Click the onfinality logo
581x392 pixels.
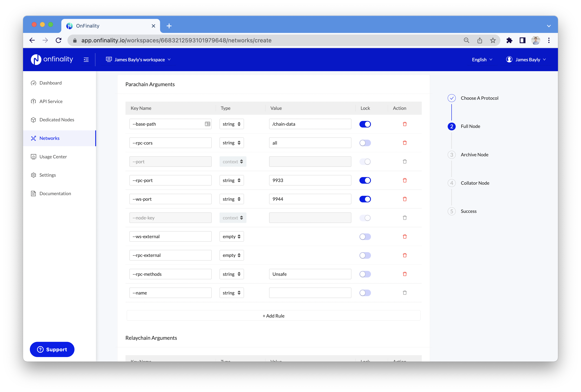52,59
